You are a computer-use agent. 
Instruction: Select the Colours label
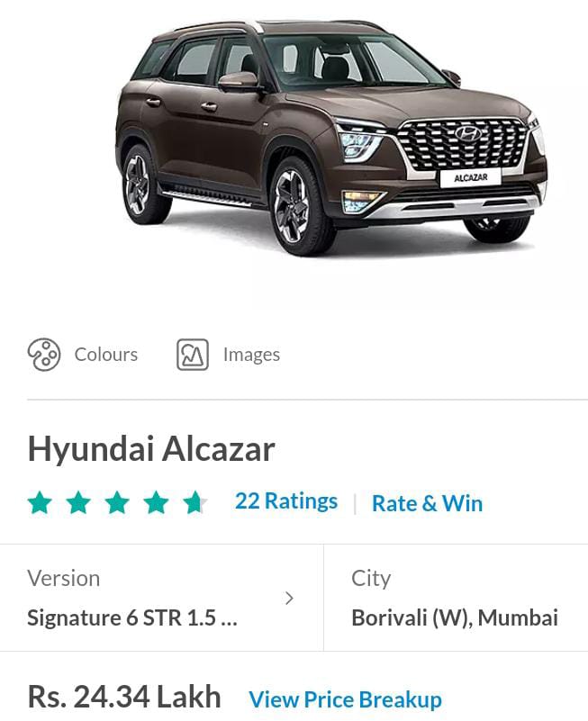[106, 355]
